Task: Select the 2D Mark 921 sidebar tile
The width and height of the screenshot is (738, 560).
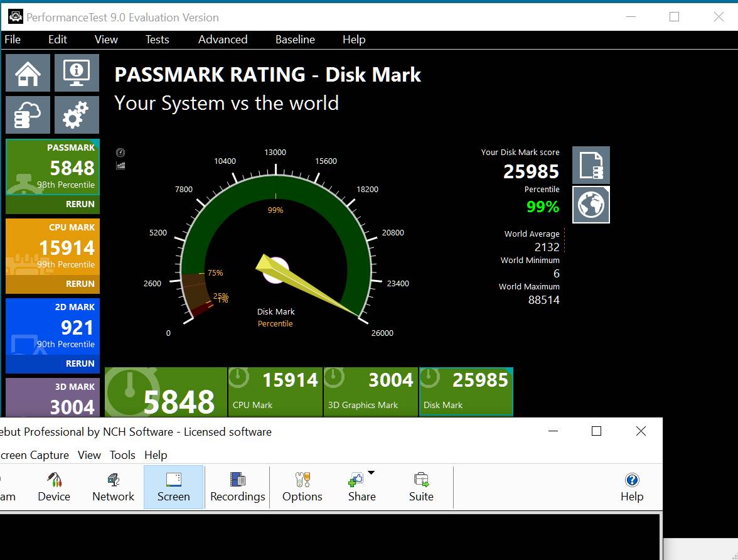Action: pos(53,326)
